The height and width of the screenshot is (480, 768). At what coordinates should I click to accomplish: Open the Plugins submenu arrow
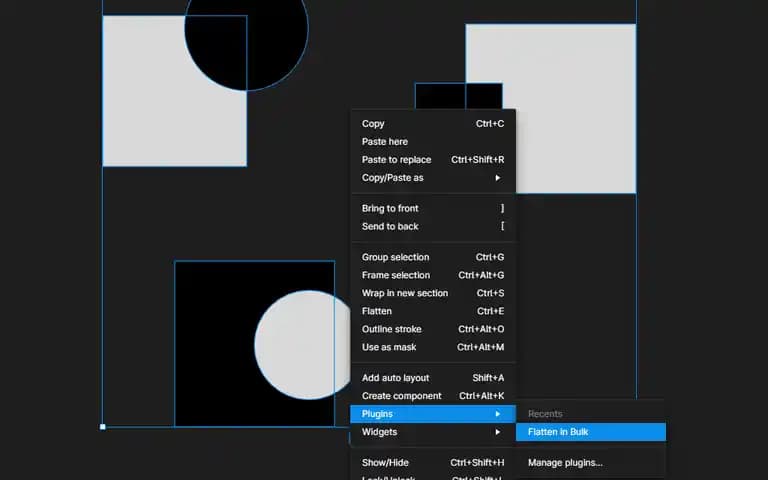coord(498,414)
